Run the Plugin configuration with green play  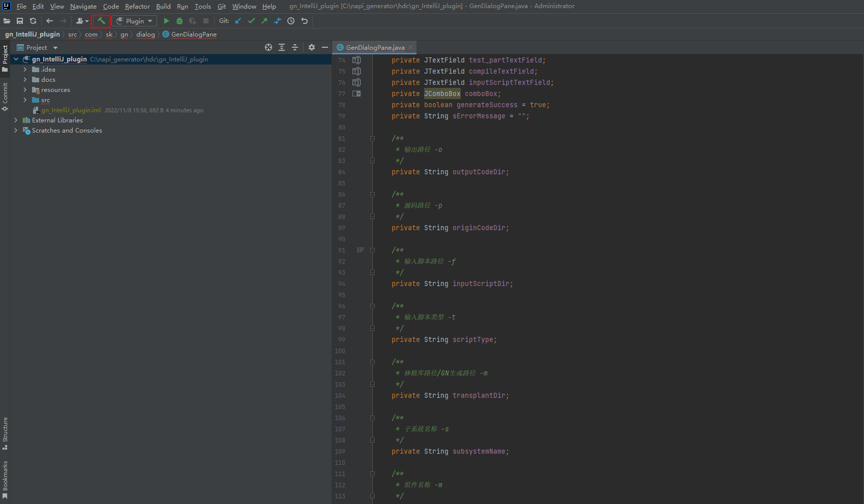166,21
